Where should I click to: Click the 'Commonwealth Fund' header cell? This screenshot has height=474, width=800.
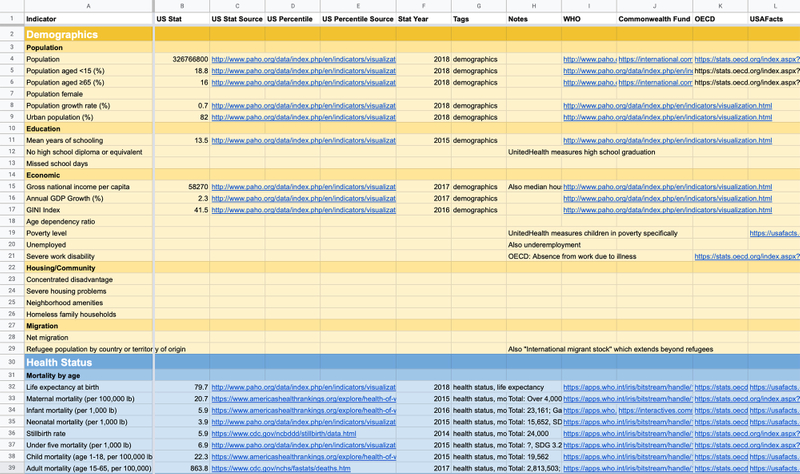coord(655,19)
